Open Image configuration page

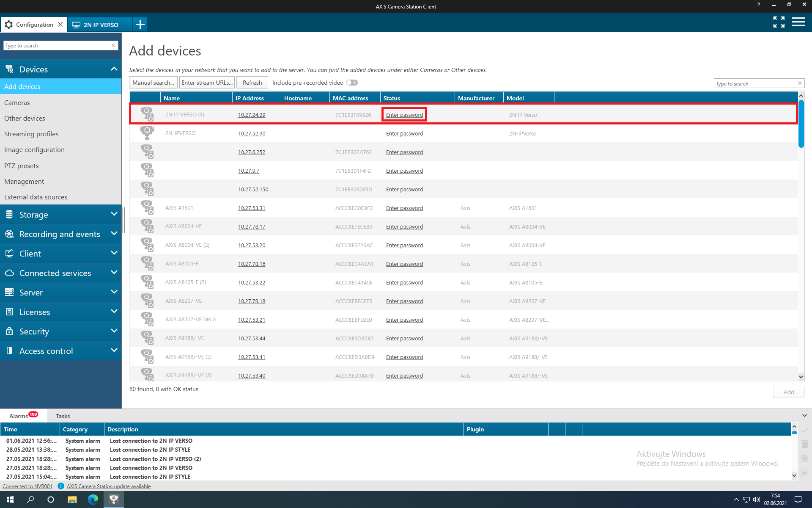point(60,149)
